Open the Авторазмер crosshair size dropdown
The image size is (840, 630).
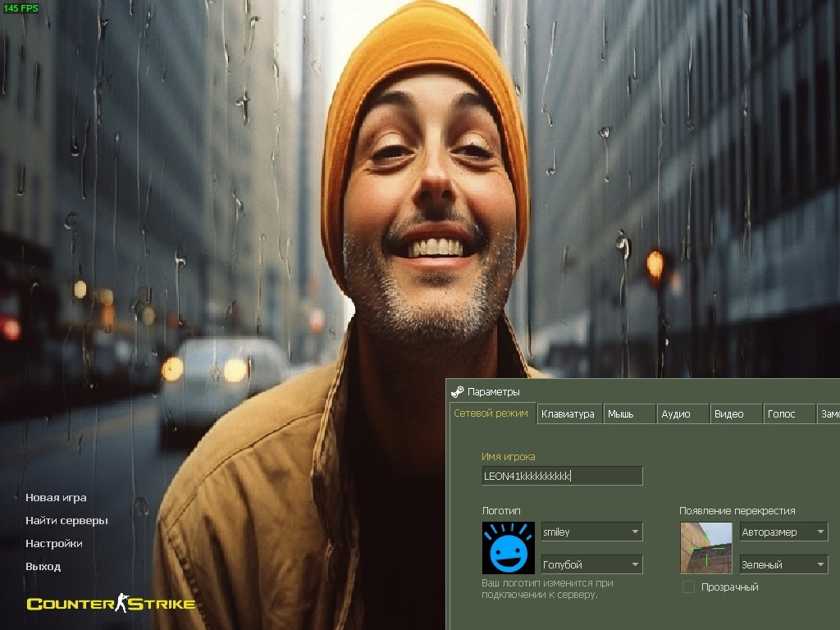pos(783,532)
